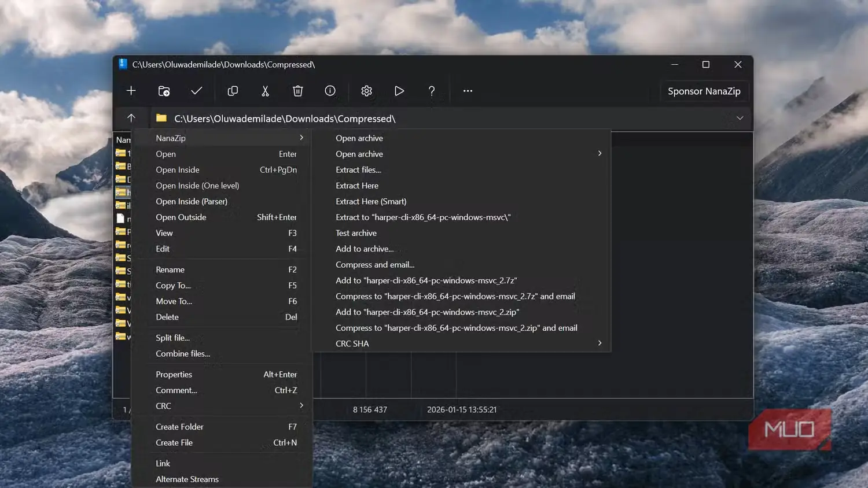The height and width of the screenshot is (488, 868).
Task: Click the Test checkmark toolbar icon
Action: pyautogui.click(x=197, y=91)
